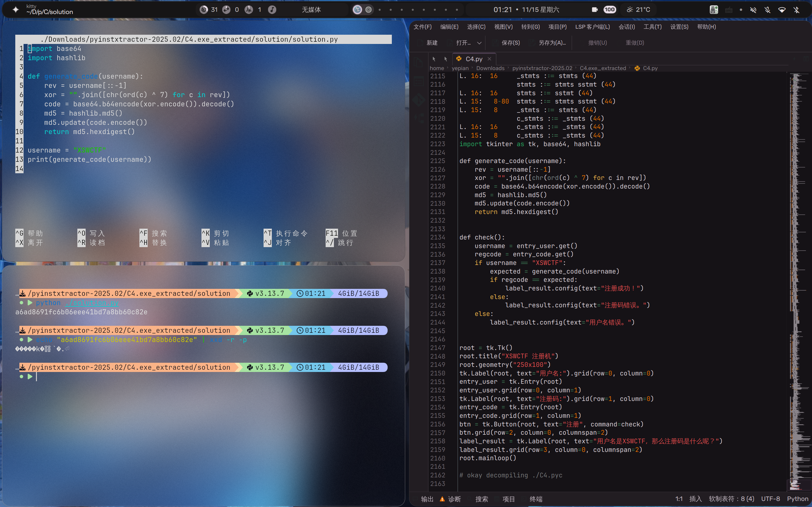Viewport: 812px width, 507px height.
Task: Click the star launcher icon in top bar
Action: click(x=15, y=10)
